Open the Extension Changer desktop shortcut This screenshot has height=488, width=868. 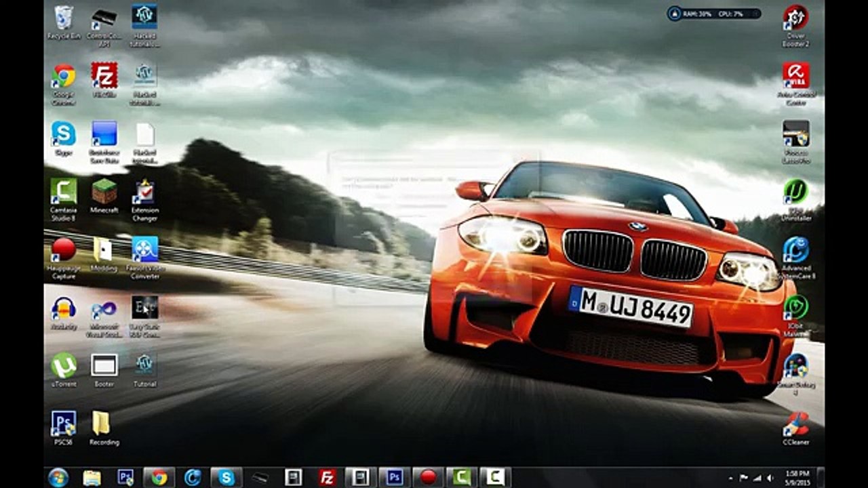tap(144, 192)
